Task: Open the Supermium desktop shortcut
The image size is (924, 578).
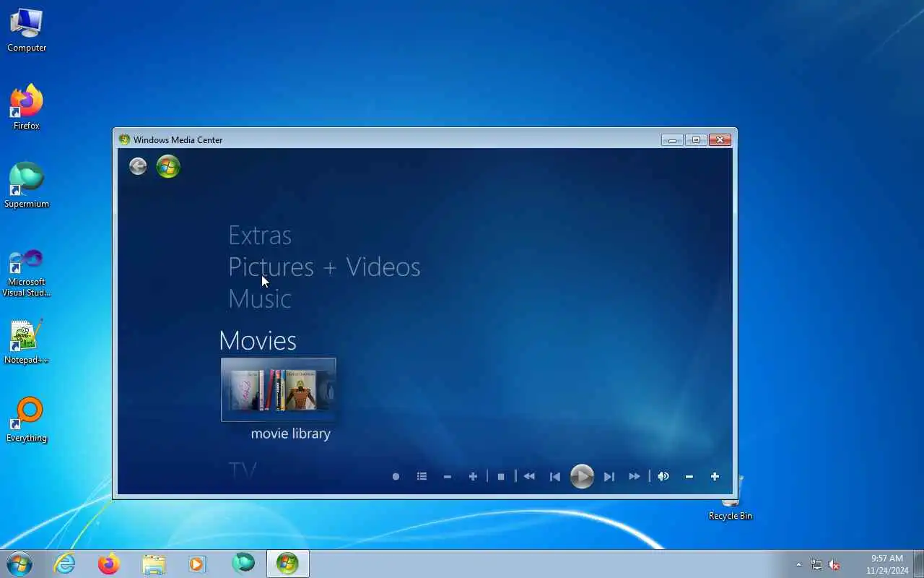Action: pyautogui.click(x=27, y=186)
